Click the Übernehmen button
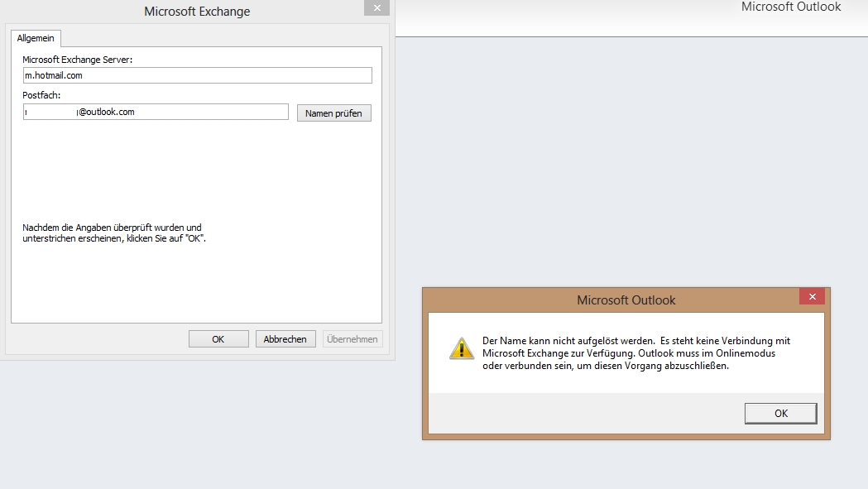Image resolution: width=868 pixels, height=489 pixels. click(x=352, y=339)
